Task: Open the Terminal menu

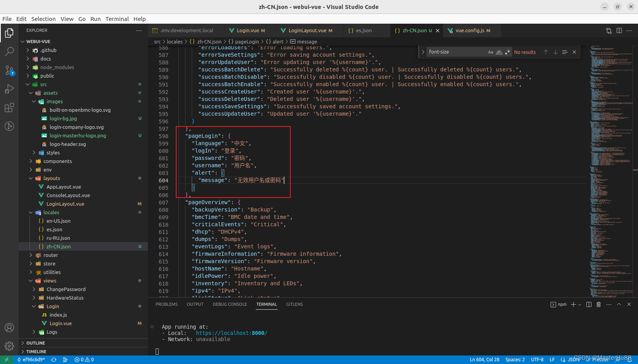Action: click(x=117, y=19)
